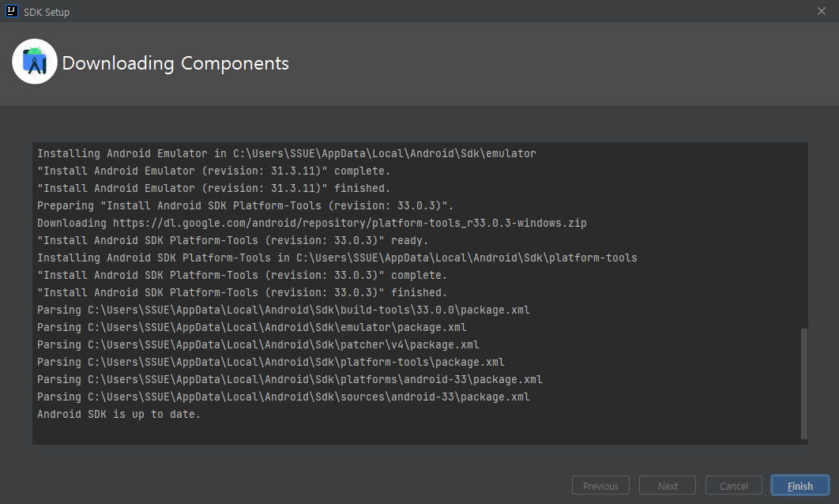Close the SDK Setup window

click(x=822, y=11)
